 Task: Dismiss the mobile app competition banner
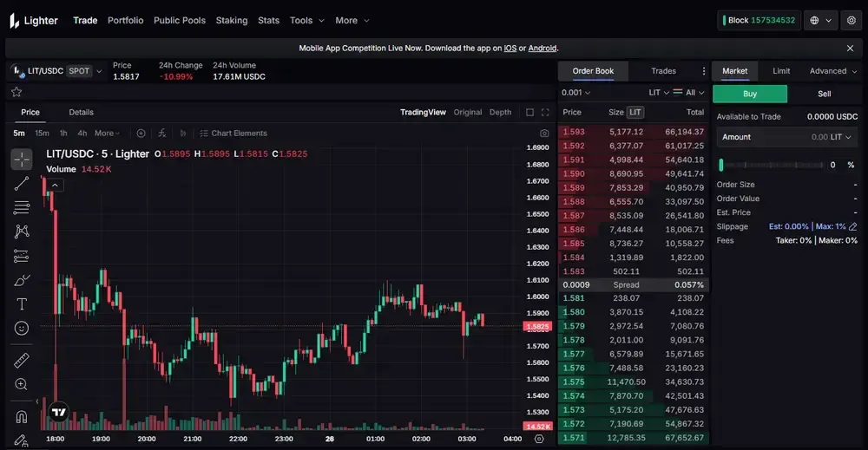851,48
